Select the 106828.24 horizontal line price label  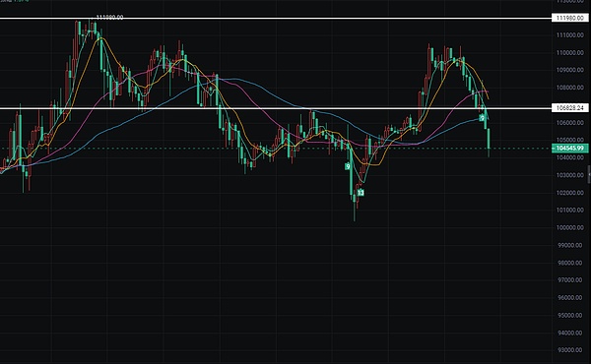tap(569, 108)
